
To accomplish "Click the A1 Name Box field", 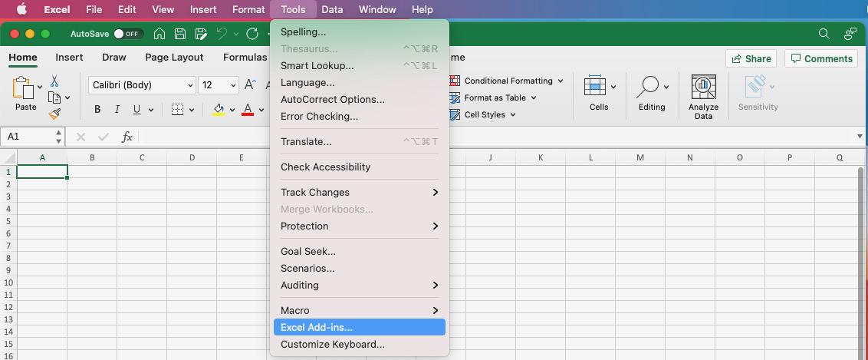I will click(x=28, y=137).
